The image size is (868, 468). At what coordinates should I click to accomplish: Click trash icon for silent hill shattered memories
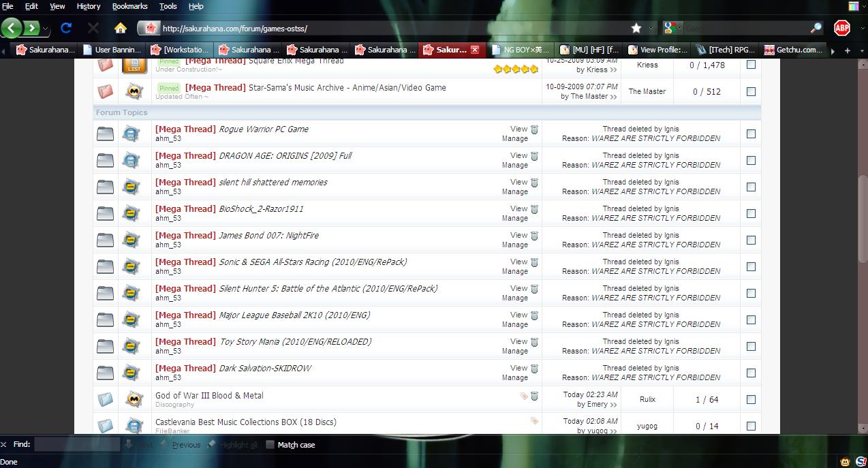click(535, 183)
